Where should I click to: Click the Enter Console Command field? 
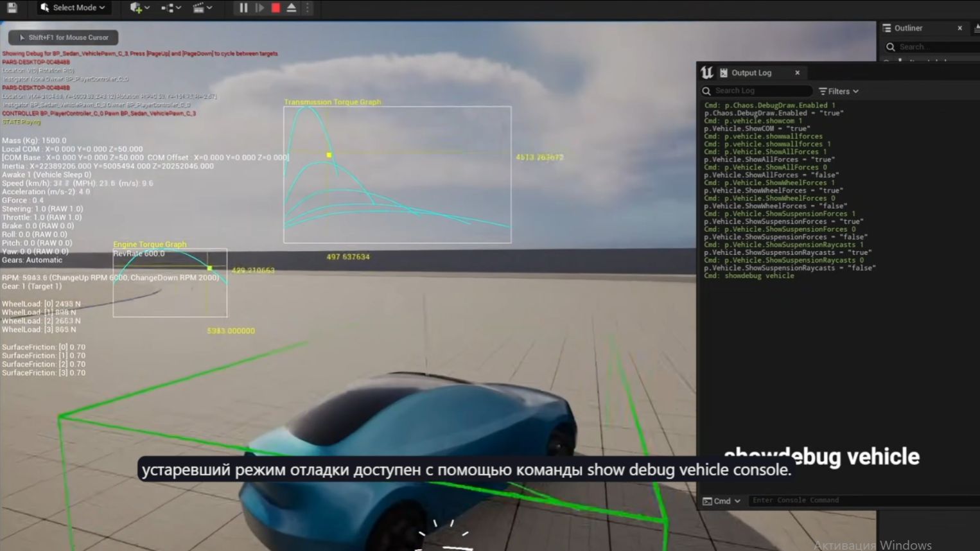[864, 500]
